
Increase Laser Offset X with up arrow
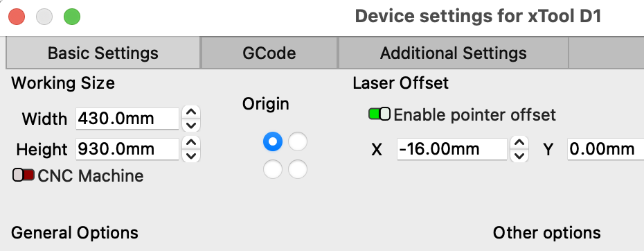pyautogui.click(x=519, y=143)
